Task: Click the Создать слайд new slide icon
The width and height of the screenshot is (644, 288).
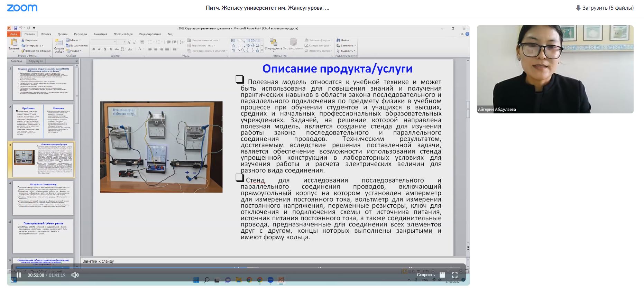Action: point(59,43)
